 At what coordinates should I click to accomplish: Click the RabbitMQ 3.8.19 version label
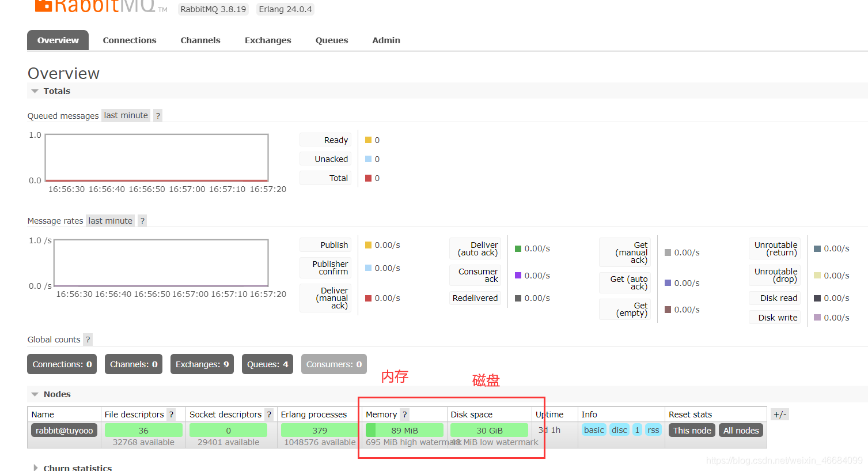point(213,9)
